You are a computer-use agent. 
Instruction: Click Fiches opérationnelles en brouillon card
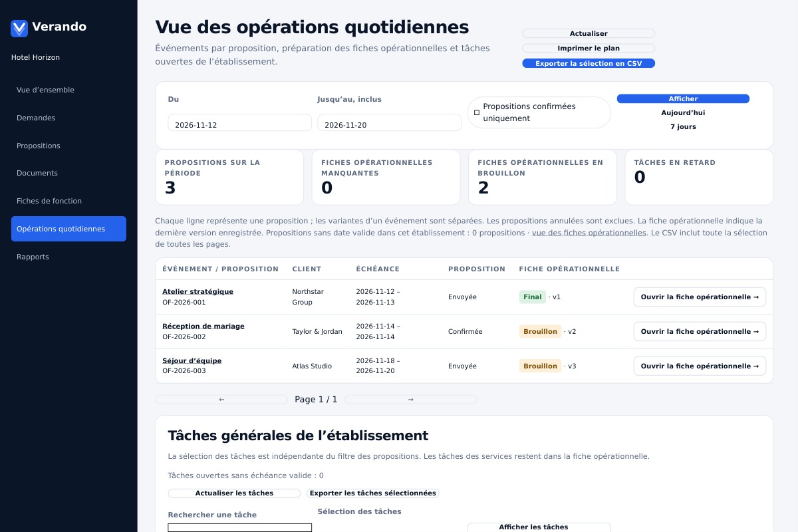click(x=543, y=178)
